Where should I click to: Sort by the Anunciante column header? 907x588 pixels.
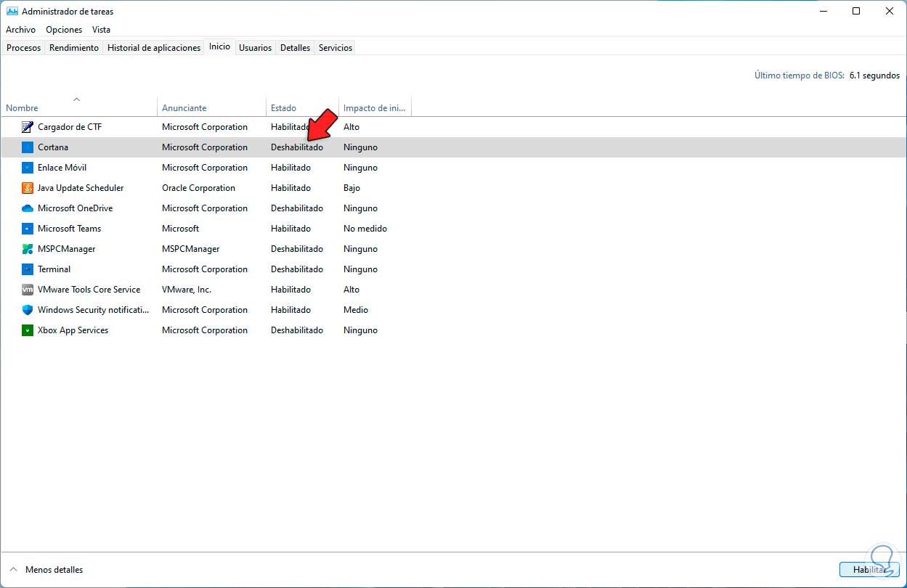point(211,108)
